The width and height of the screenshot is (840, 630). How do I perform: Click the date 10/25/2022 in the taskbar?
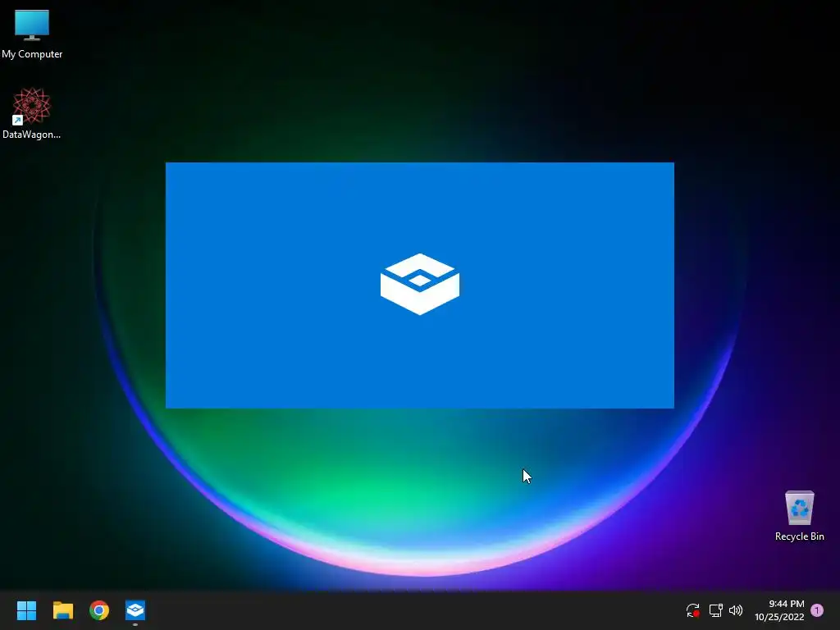[779, 617]
